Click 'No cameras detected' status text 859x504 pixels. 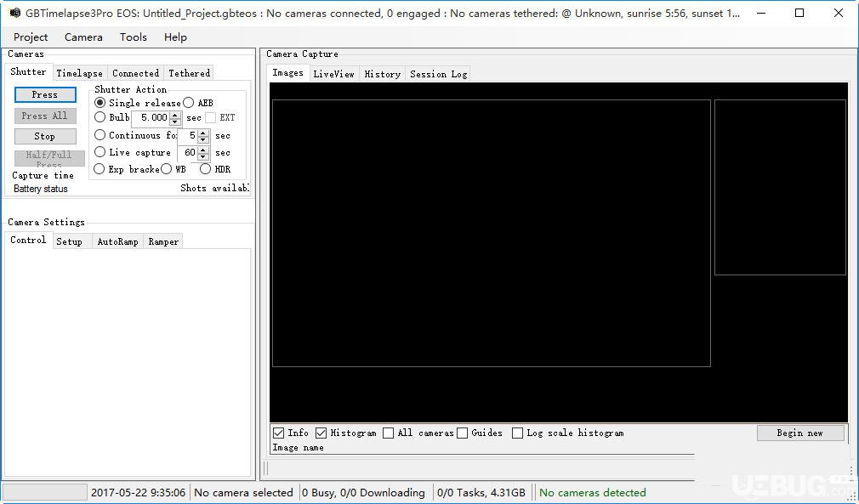[593, 492]
